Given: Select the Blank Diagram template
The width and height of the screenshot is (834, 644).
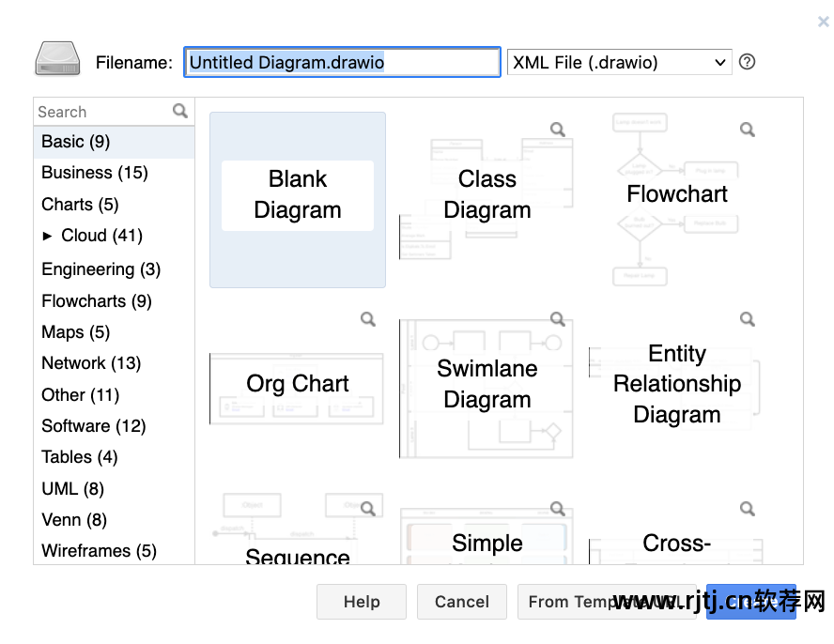Looking at the screenshot, I should pyautogui.click(x=298, y=195).
